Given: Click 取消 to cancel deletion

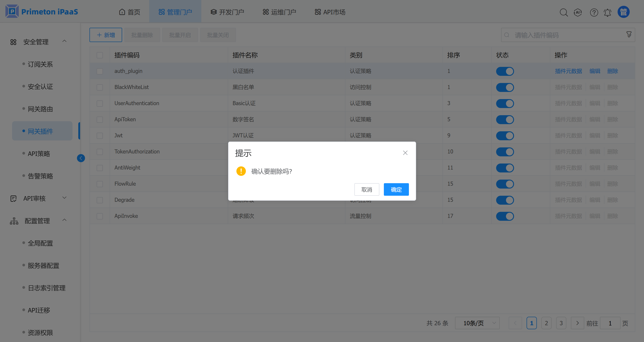Looking at the screenshot, I should click(x=366, y=189).
